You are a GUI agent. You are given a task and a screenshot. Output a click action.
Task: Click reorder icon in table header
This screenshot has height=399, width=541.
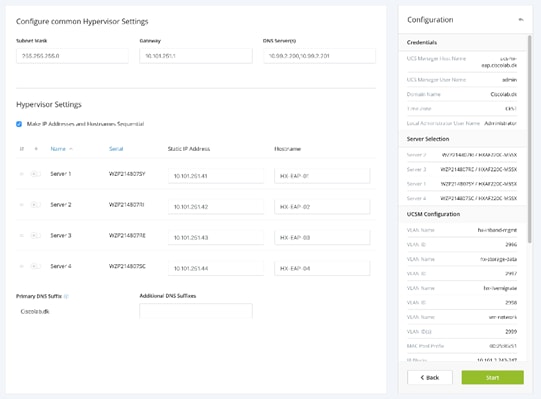22,149
